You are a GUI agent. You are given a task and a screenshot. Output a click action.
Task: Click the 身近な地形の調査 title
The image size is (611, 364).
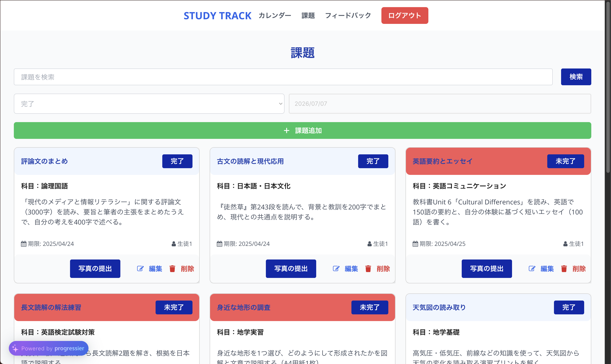point(244,307)
